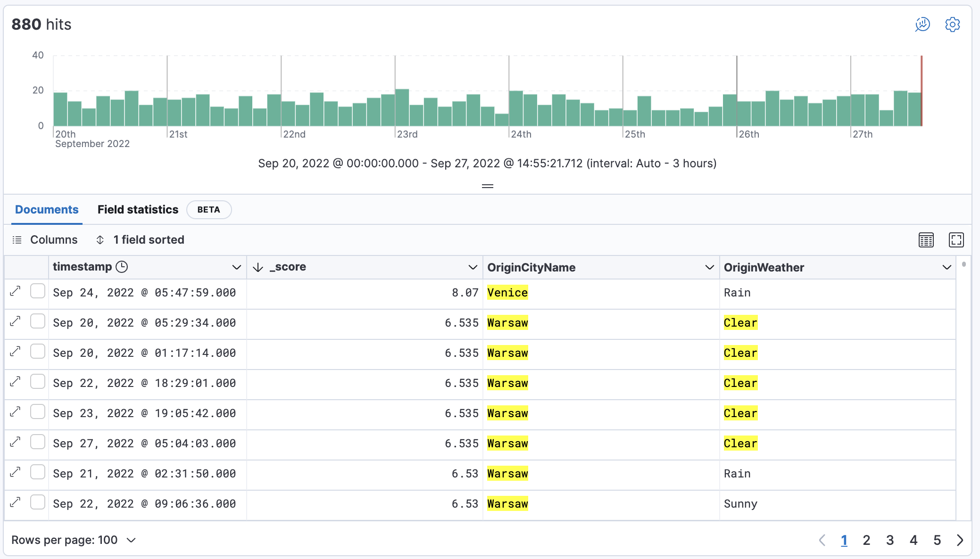Change Rows per page dropdown
The height and width of the screenshot is (559, 980).
coord(74,540)
